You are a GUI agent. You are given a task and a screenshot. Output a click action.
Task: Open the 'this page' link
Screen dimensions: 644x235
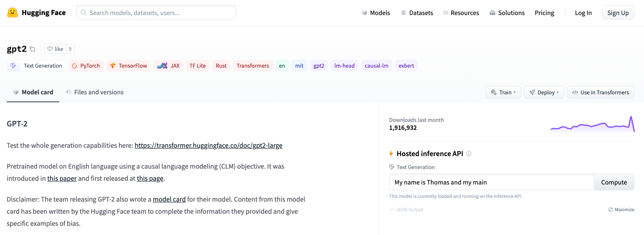click(x=150, y=179)
